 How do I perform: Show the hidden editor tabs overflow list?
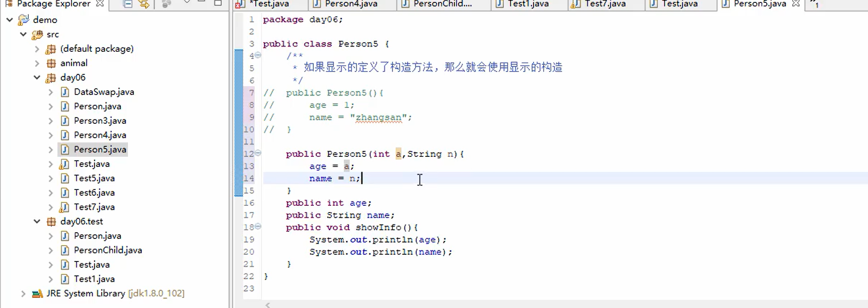814,4
